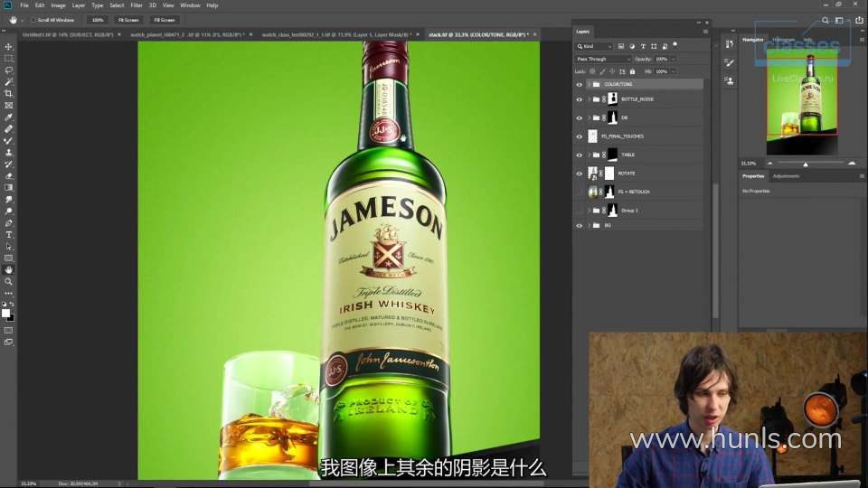Expand the COLOR/TONE group
Image resolution: width=868 pixels, height=488 pixels.
[589, 85]
